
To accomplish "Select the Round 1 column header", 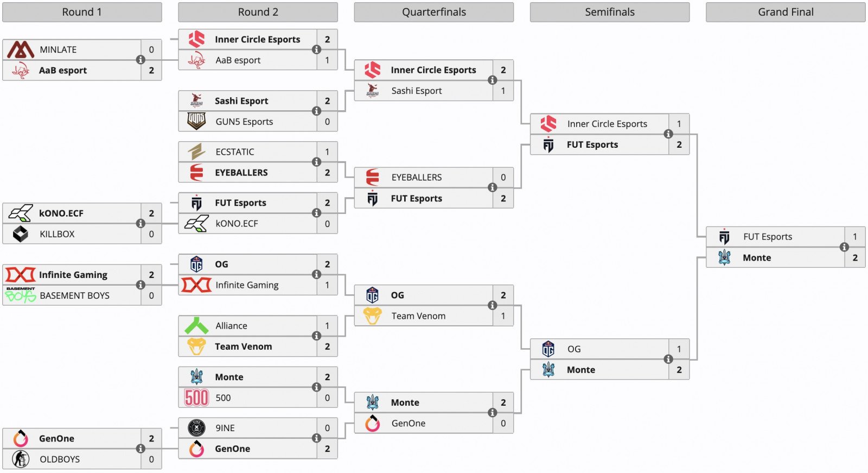I will [x=82, y=12].
